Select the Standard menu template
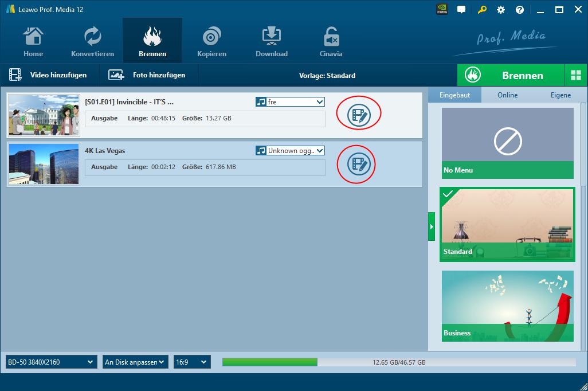Viewport: 588px width, 391px height. [508, 224]
